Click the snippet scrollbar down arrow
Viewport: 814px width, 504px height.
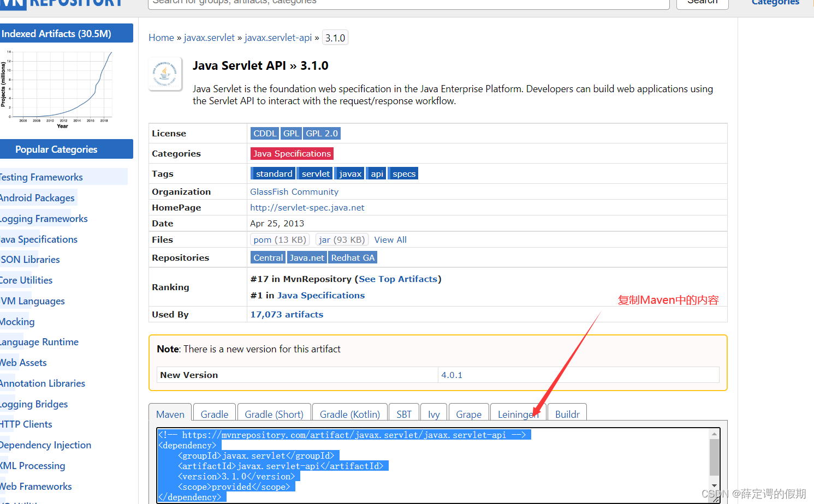click(714, 485)
